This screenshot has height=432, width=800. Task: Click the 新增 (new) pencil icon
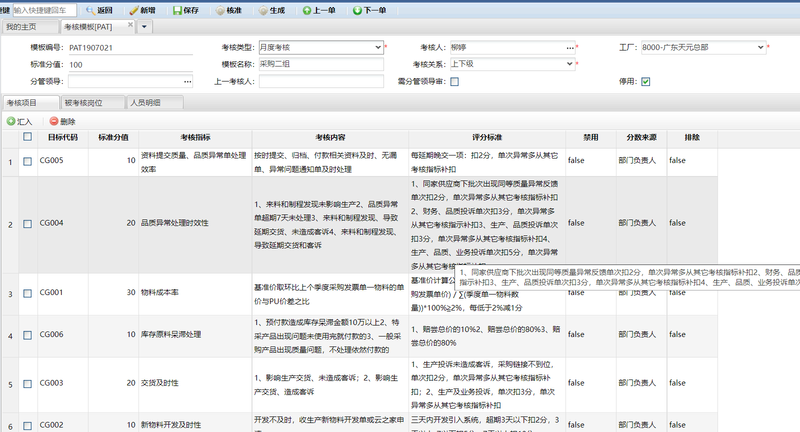pyautogui.click(x=134, y=10)
